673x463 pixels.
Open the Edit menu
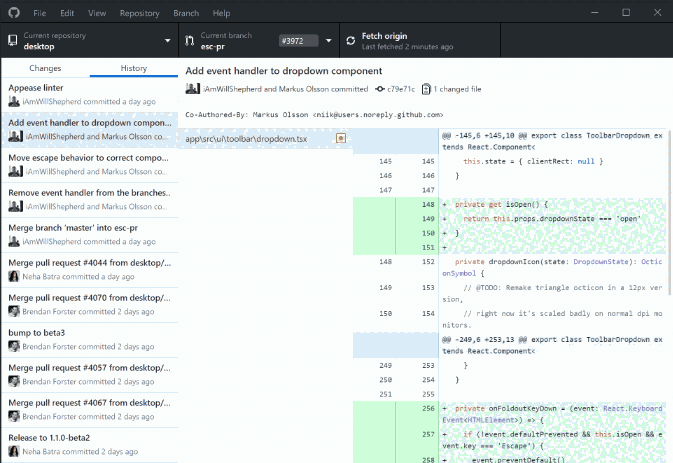67,13
